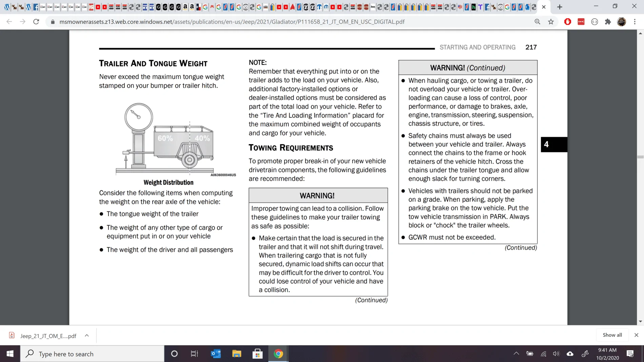Image resolution: width=644 pixels, height=362 pixels.
Task: Close the current active browser tab
Action: point(544,7)
